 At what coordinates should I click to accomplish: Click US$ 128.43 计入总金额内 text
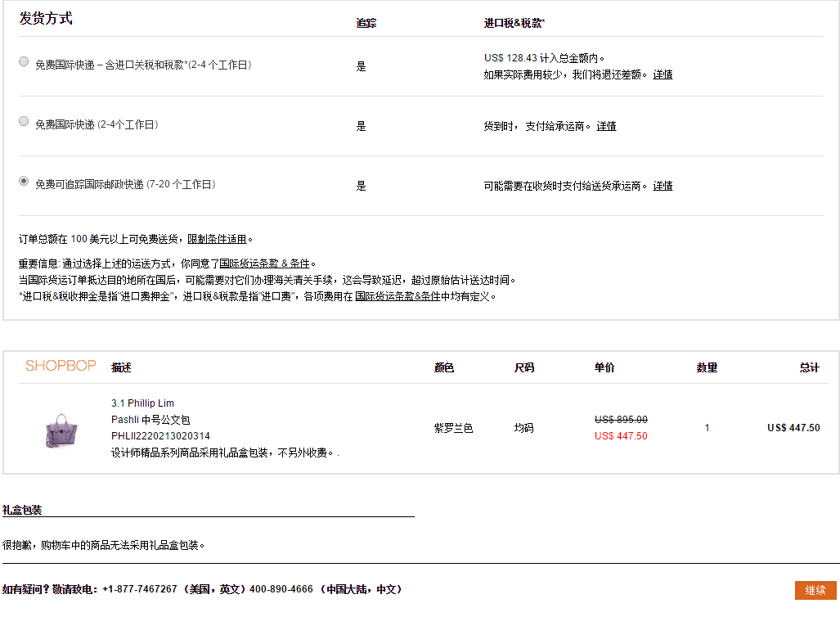pyautogui.click(x=544, y=58)
